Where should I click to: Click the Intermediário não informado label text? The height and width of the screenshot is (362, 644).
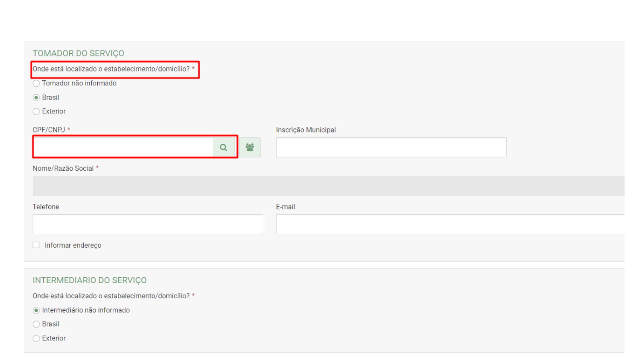pos(86,310)
